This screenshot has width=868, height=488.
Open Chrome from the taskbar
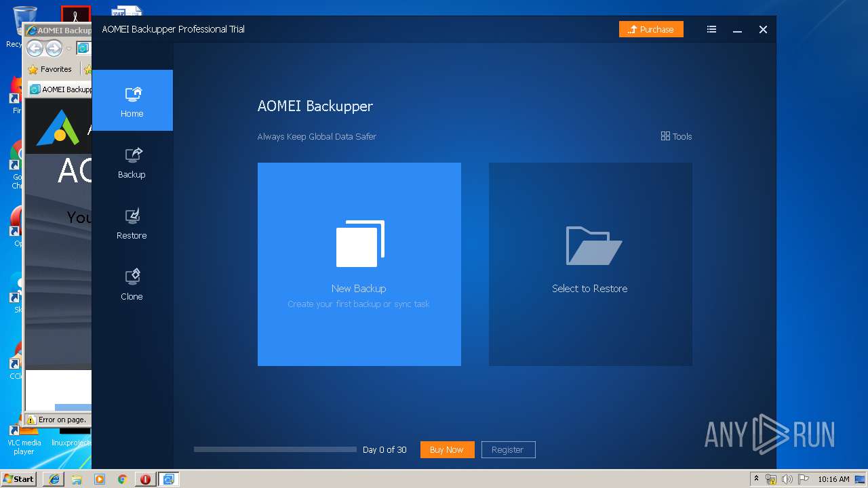123,479
